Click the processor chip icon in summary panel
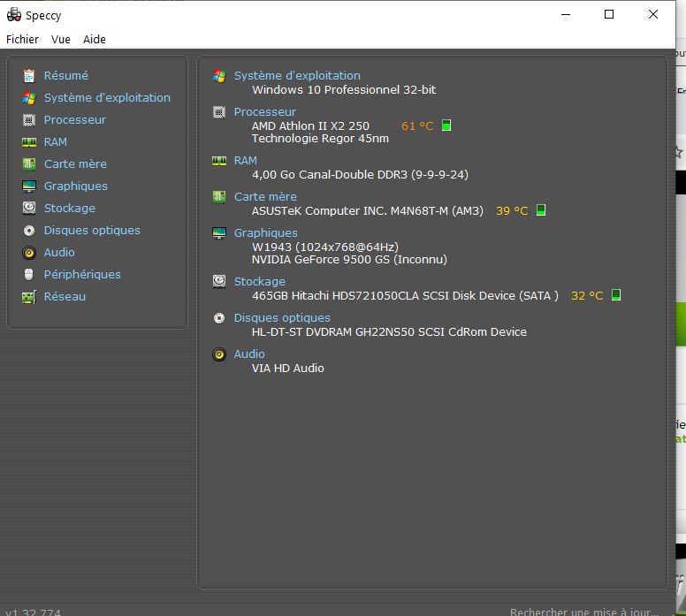686x616 pixels. click(x=219, y=112)
